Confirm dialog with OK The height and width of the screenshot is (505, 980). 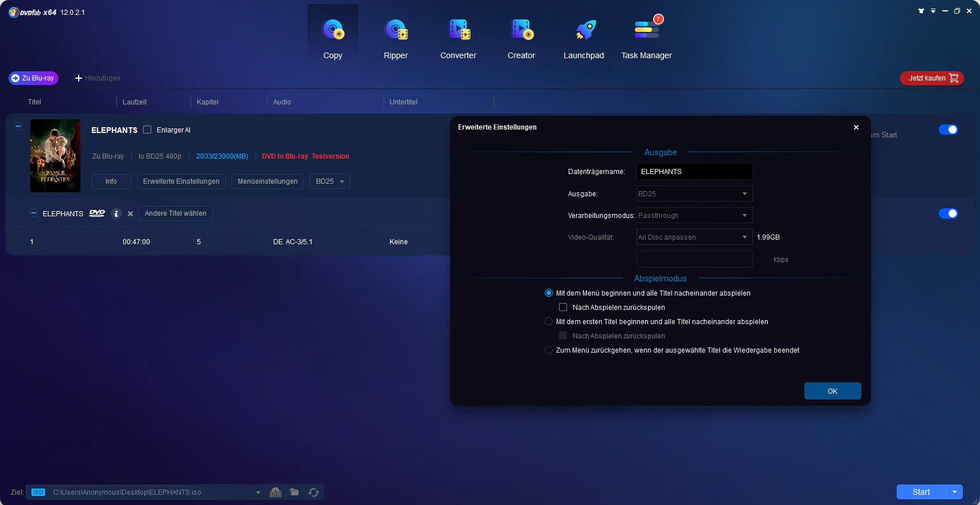pos(832,391)
